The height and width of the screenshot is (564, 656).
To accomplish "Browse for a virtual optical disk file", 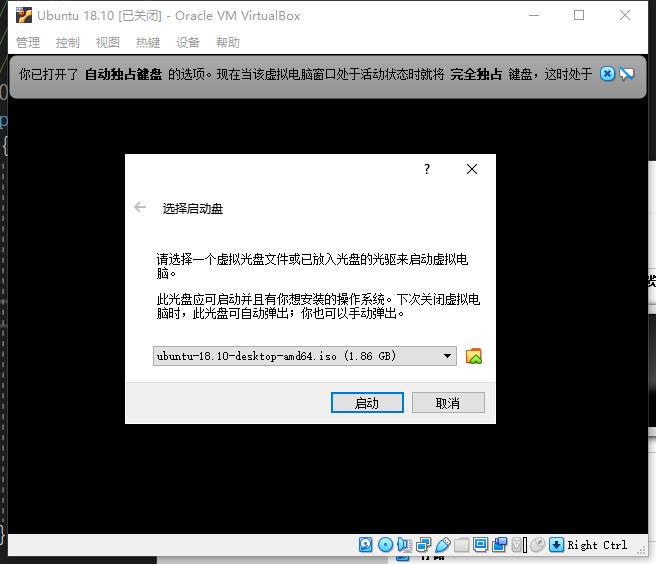I will pyautogui.click(x=474, y=356).
